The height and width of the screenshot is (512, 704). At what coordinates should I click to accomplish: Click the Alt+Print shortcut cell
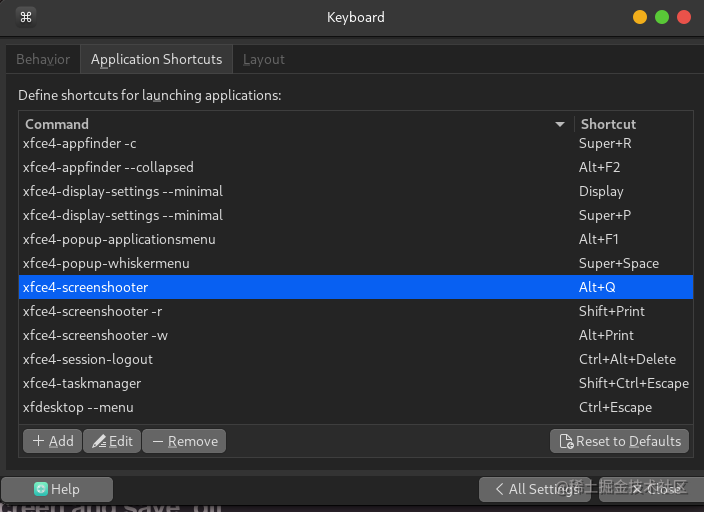coord(606,335)
